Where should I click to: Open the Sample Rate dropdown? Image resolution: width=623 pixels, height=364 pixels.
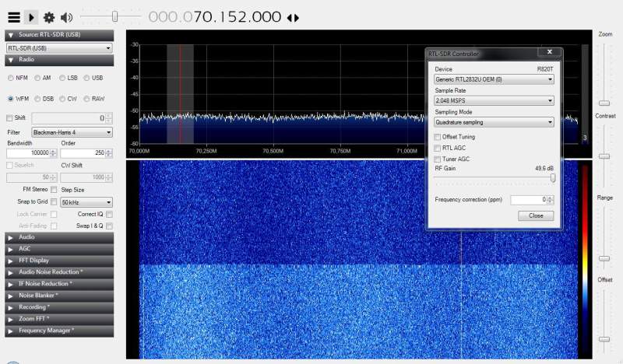494,100
